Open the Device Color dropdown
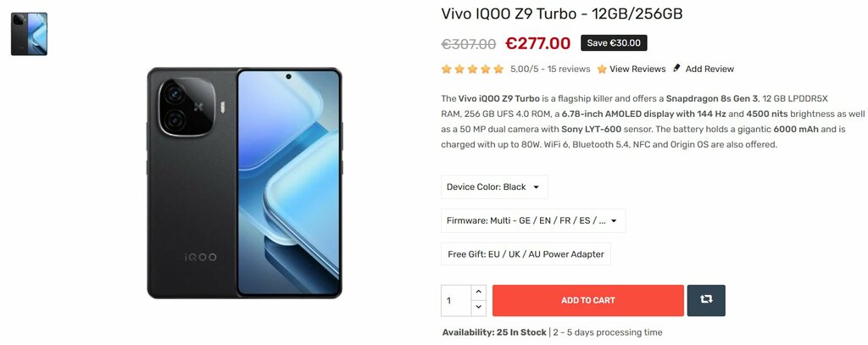 click(x=494, y=187)
